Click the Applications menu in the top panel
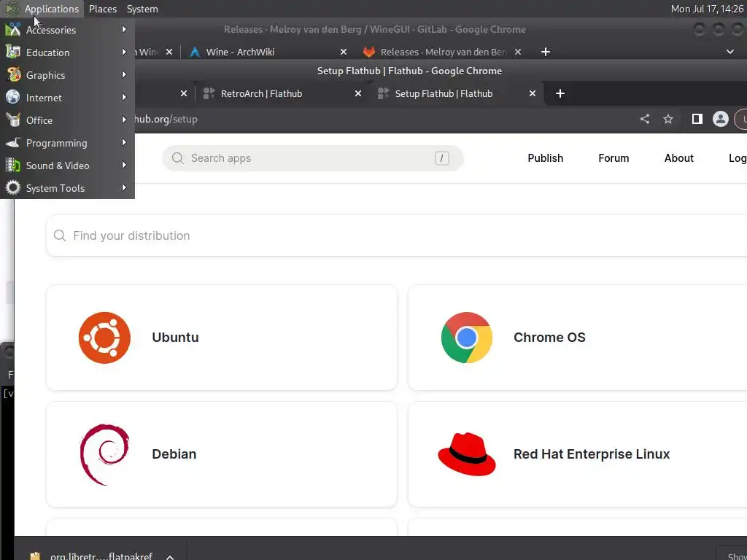 (52, 9)
